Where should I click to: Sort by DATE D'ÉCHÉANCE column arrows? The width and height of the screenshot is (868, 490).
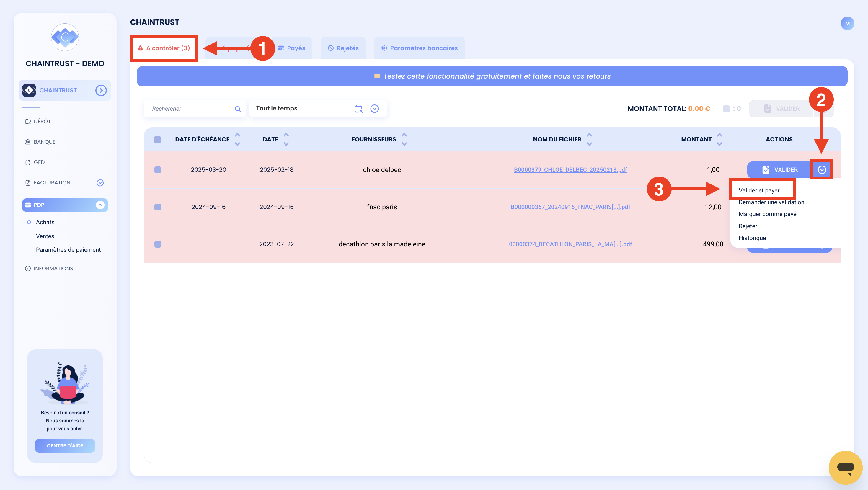click(x=238, y=139)
